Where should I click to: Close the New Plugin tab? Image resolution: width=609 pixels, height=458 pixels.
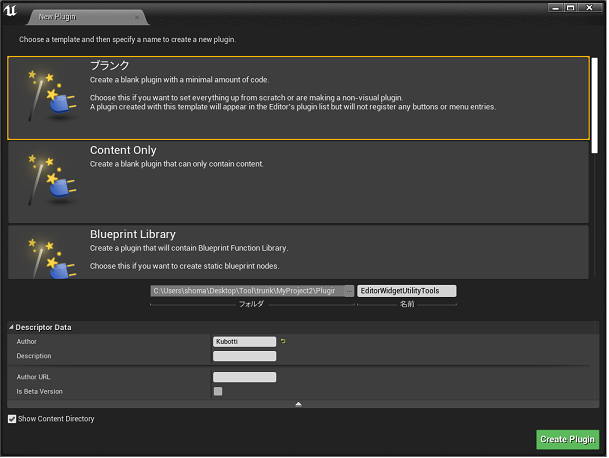pos(137,17)
